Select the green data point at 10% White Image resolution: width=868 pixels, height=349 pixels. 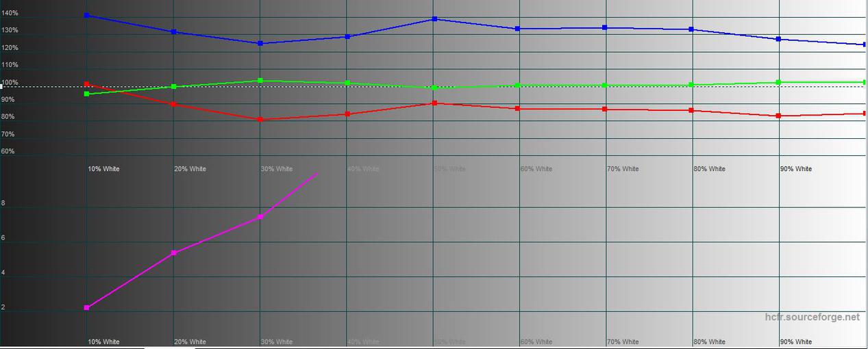click(86, 94)
